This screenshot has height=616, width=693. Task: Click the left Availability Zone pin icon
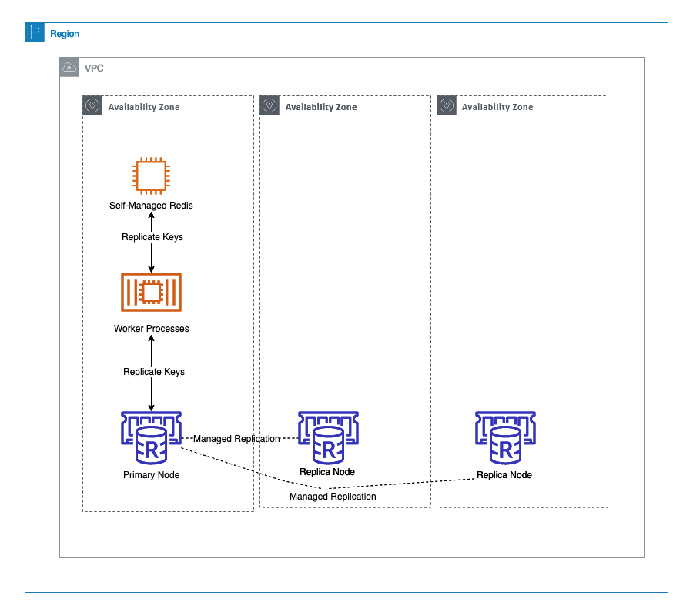pos(92,105)
